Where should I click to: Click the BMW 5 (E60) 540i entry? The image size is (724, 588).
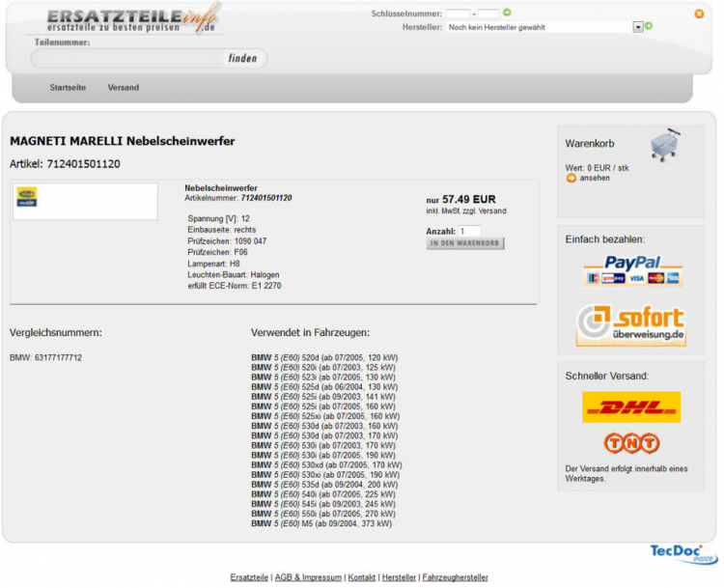tap(323, 494)
